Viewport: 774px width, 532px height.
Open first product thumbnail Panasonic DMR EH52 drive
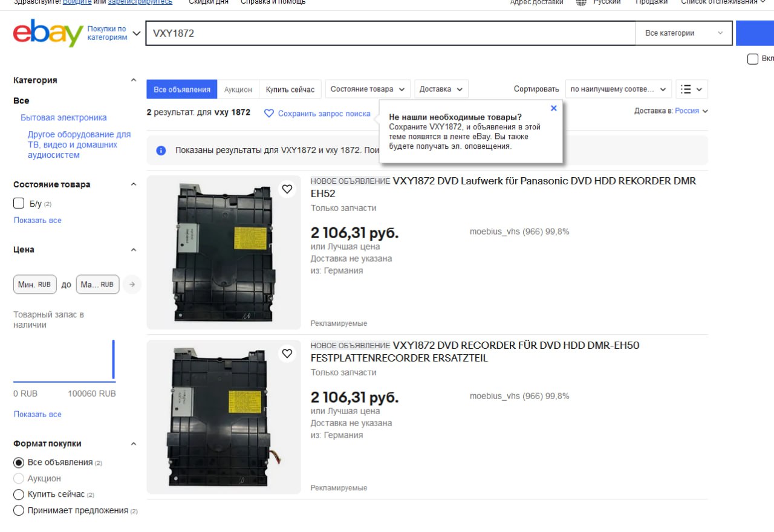tap(224, 252)
